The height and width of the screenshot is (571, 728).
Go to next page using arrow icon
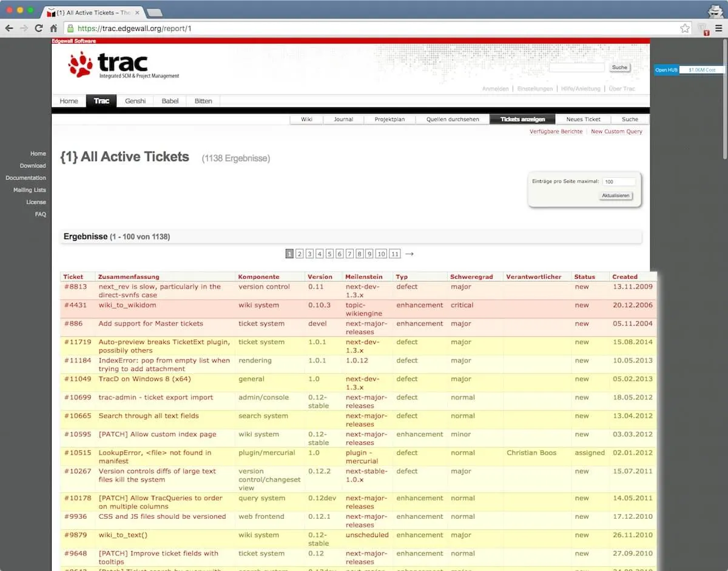[x=409, y=254]
